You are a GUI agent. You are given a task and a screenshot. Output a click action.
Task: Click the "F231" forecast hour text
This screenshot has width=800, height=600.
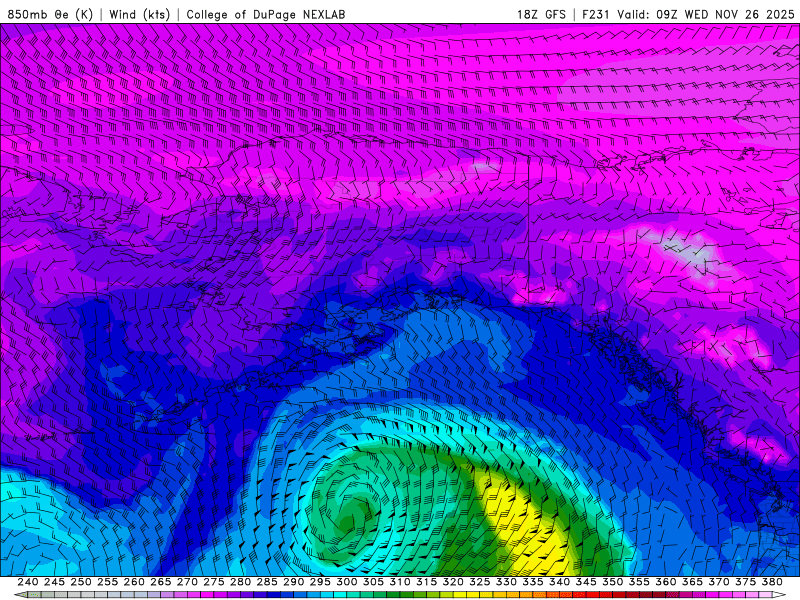pyautogui.click(x=596, y=14)
